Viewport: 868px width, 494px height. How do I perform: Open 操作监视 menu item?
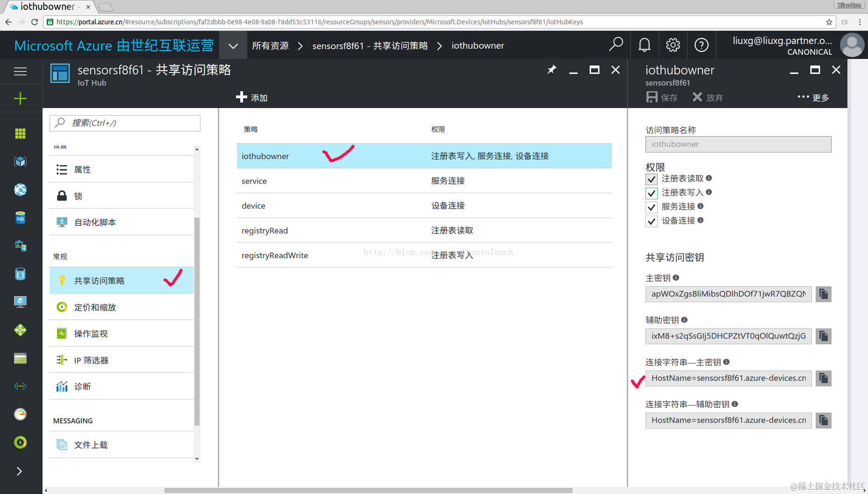coord(122,333)
